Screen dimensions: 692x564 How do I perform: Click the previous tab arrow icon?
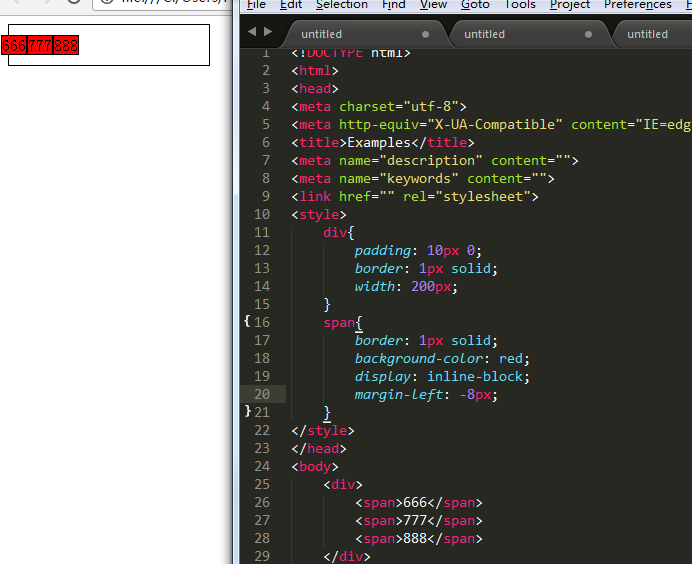pos(252,32)
